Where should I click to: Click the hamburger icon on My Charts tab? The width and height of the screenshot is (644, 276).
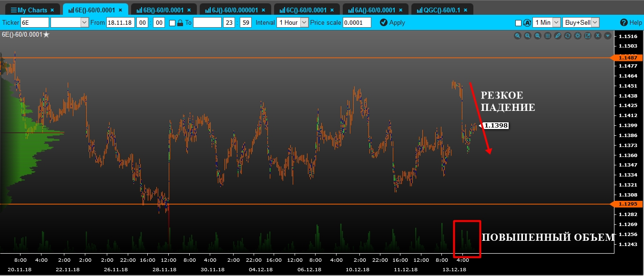13,10
